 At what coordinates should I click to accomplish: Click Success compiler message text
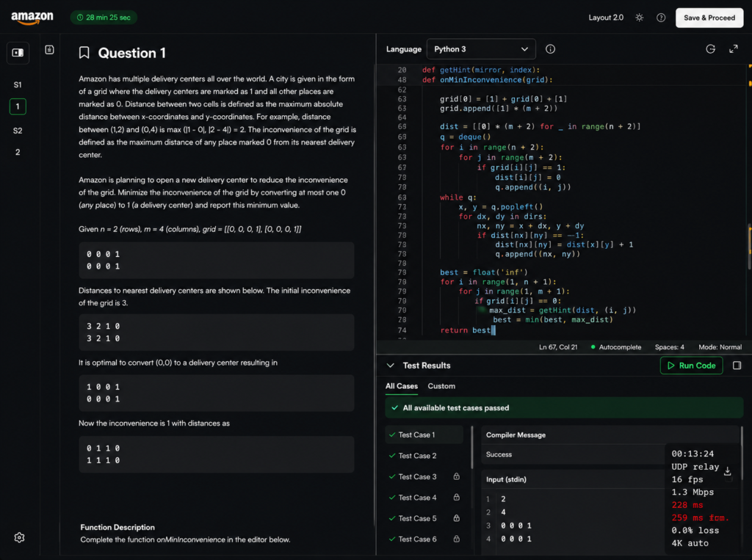pos(499,454)
